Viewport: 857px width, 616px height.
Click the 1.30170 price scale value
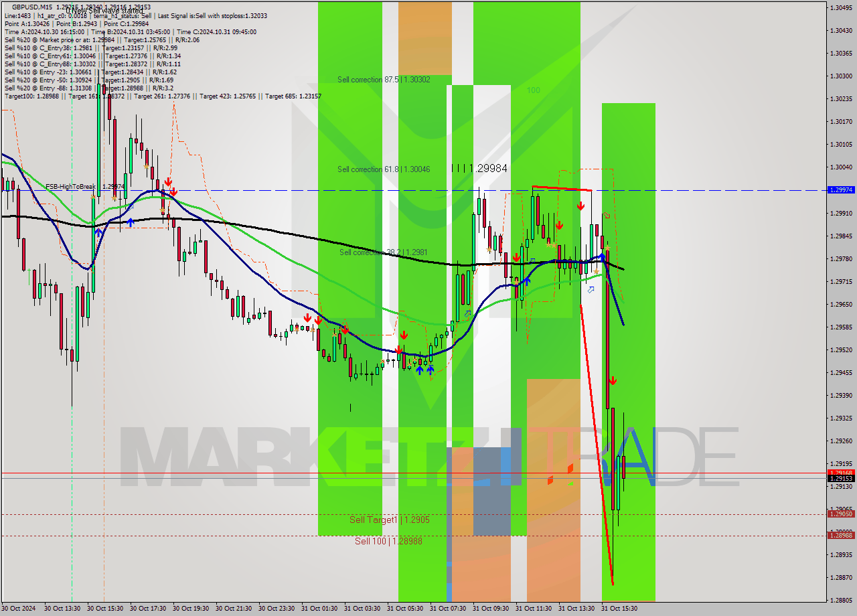(x=841, y=121)
